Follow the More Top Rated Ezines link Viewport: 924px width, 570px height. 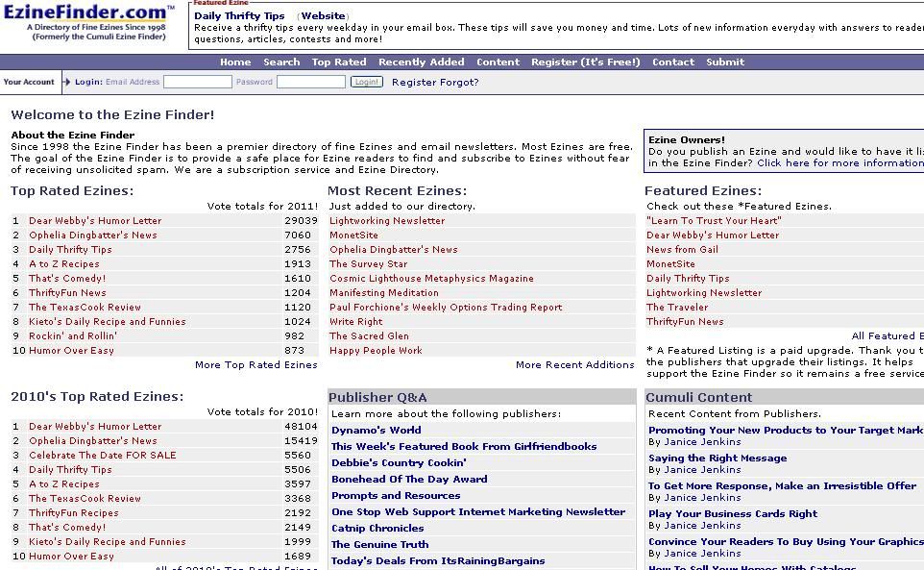tap(256, 365)
